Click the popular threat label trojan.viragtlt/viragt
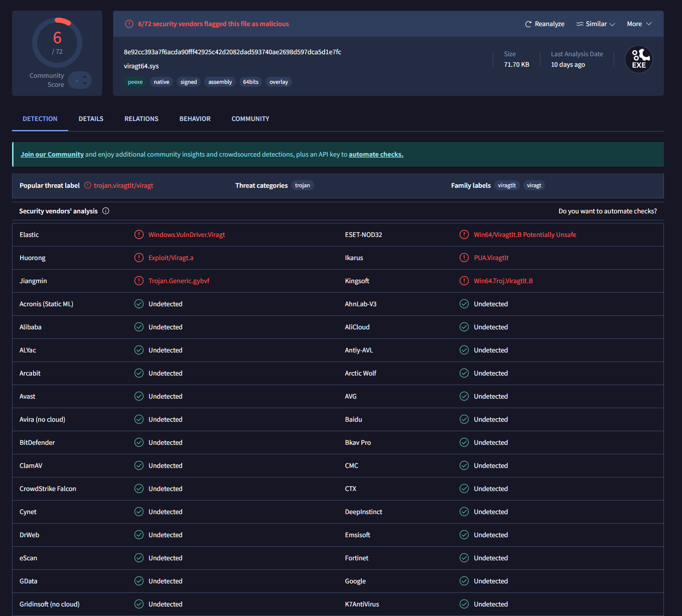 click(x=123, y=186)
